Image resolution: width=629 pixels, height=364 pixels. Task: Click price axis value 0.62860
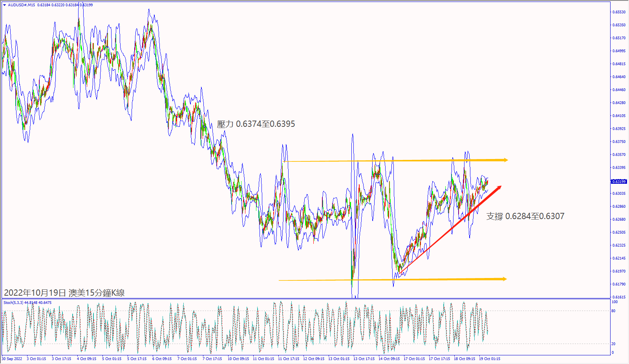tap(619, 207)
